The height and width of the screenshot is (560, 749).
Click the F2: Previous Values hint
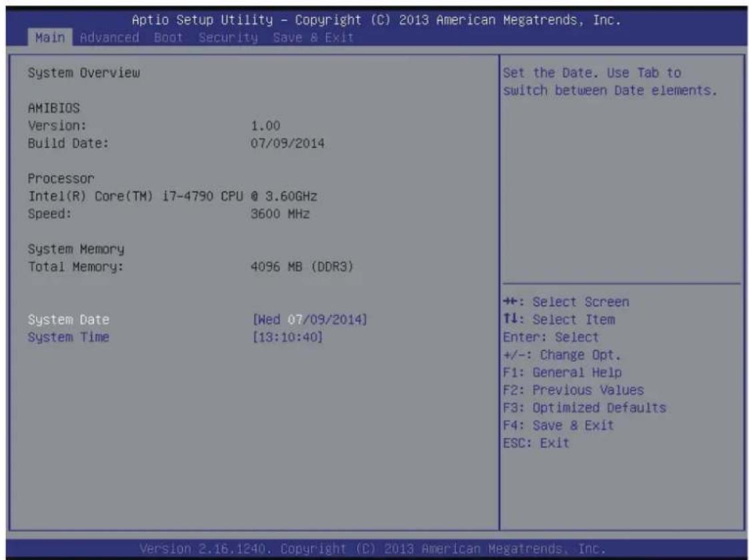[x=573, y=390]
